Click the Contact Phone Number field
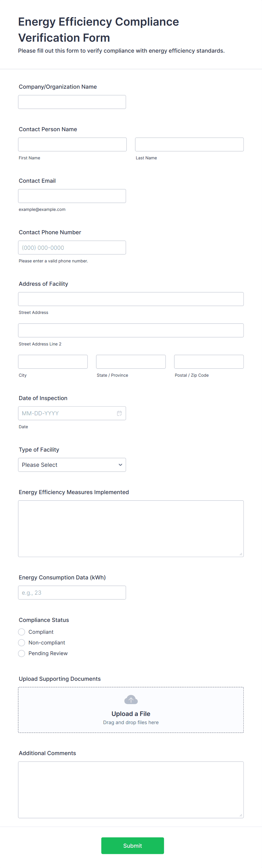262x868 pixels. (72, 247)
